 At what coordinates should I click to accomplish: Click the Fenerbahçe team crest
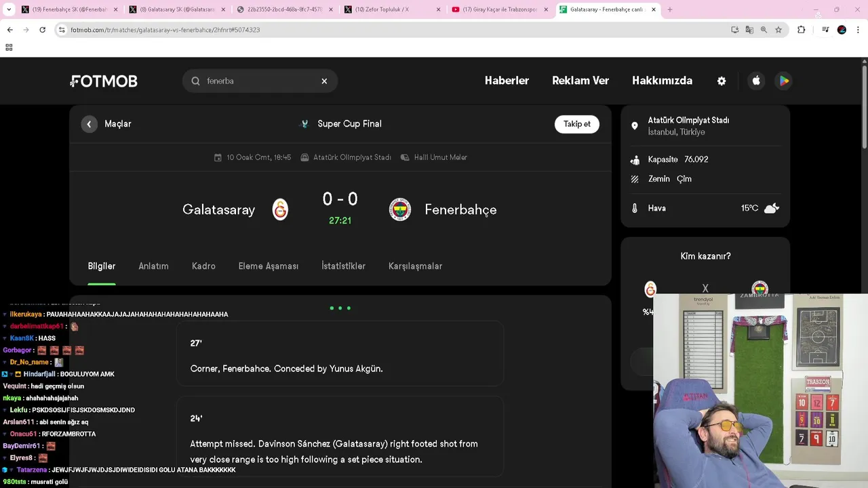[x=400, y=209]
